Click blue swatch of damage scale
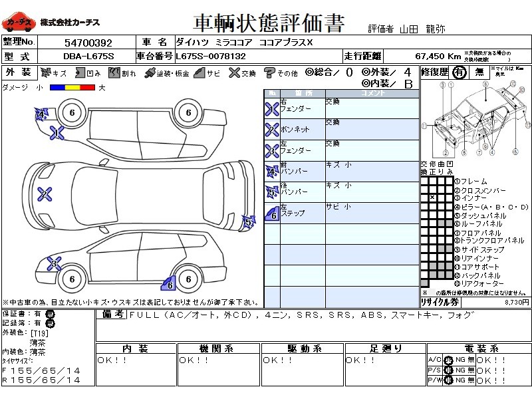This screenshot has width=532, height=399. click(x=57, y=88)
